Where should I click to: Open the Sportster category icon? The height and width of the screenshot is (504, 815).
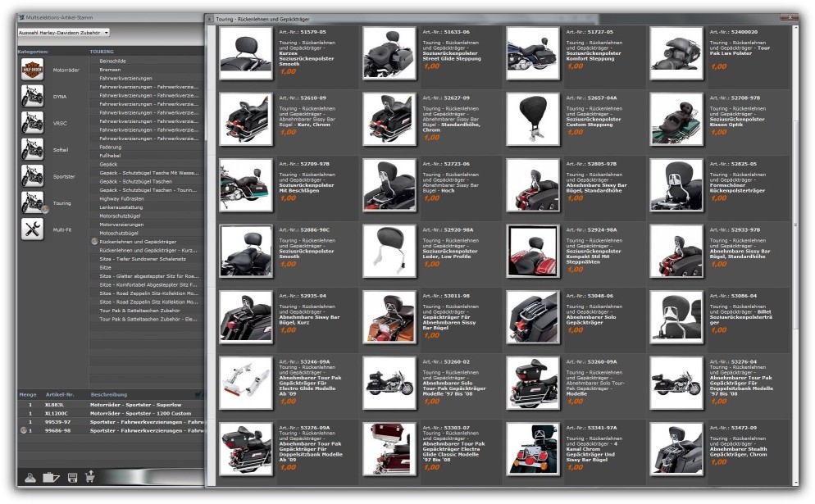[32, 176]
